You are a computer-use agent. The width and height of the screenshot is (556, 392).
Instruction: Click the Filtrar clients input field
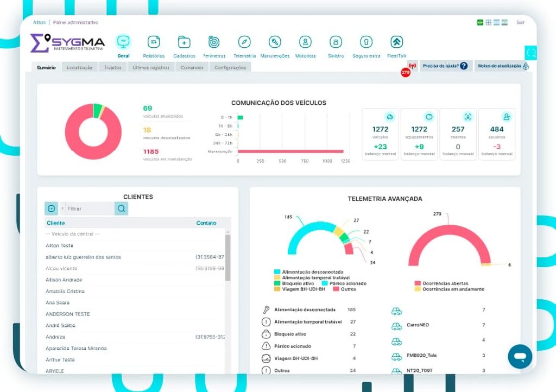[90, 209]
